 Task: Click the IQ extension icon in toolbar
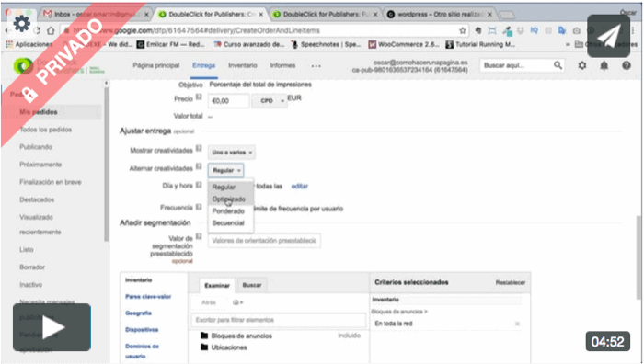[x=534, y=30]
